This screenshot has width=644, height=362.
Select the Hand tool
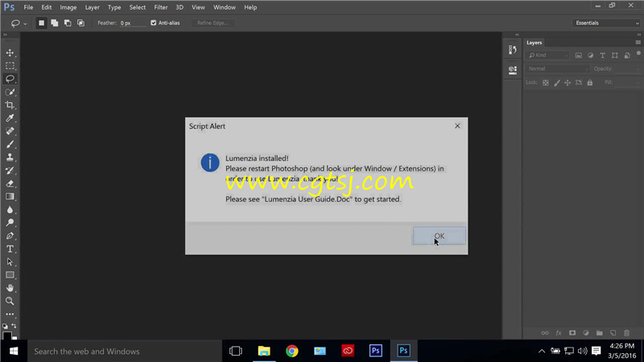pyautogui.click(x=10, y=288)
